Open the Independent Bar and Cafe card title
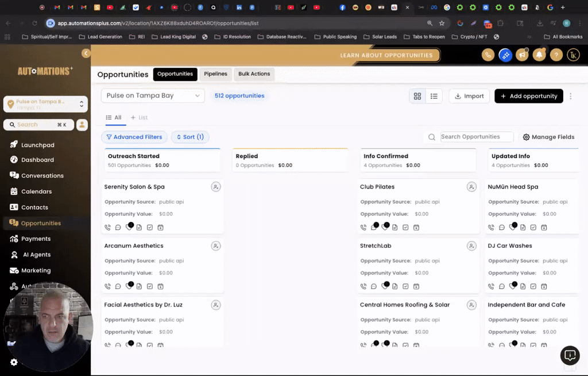This screenshot has width=588, height=376. (x=526, y=305)
